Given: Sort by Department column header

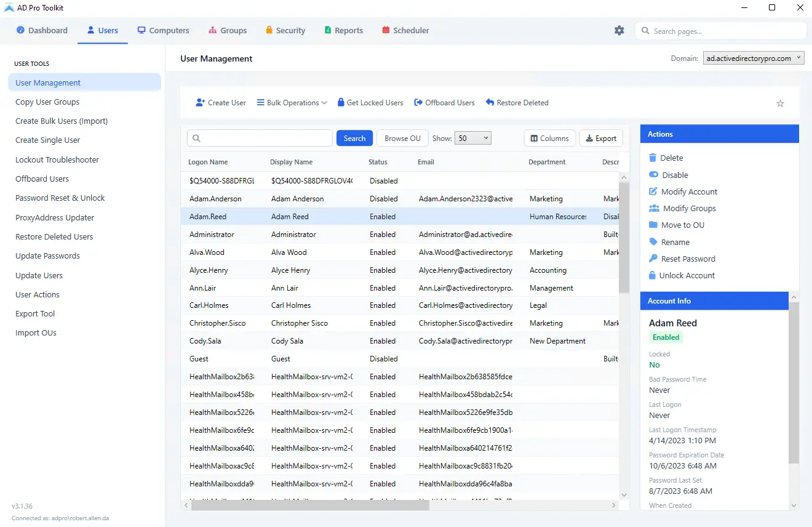Looking at the screenshot, I should pyautogui.click(x=547, y=162).
